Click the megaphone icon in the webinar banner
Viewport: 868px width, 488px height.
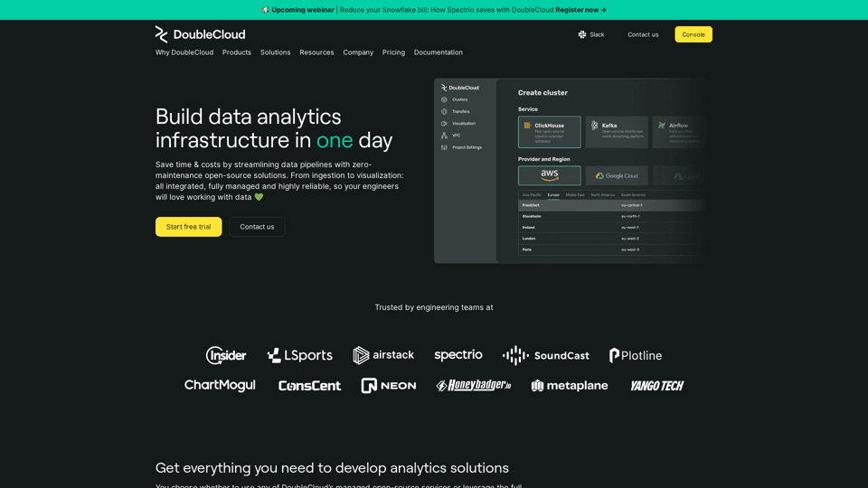point(265,10)
